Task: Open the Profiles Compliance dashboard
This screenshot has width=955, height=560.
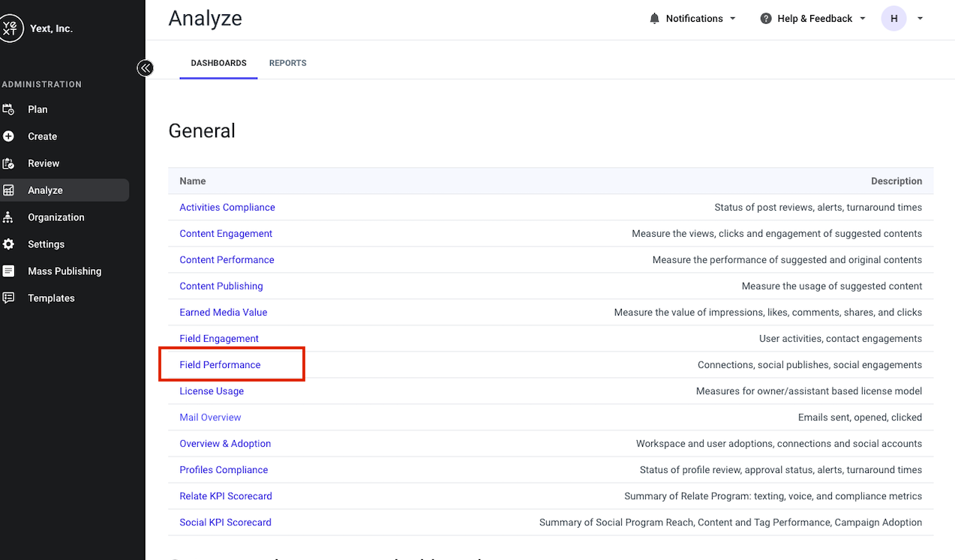Action: click(224, 470)
